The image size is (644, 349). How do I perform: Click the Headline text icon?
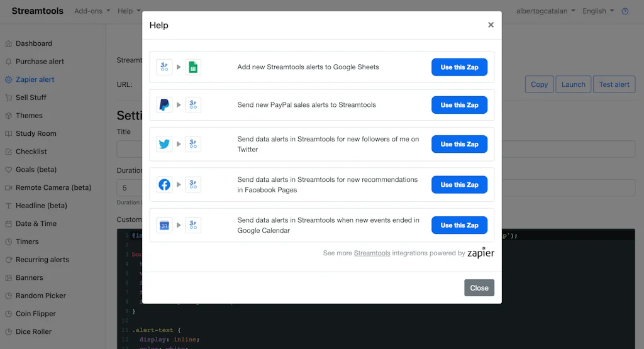(8, 206)
